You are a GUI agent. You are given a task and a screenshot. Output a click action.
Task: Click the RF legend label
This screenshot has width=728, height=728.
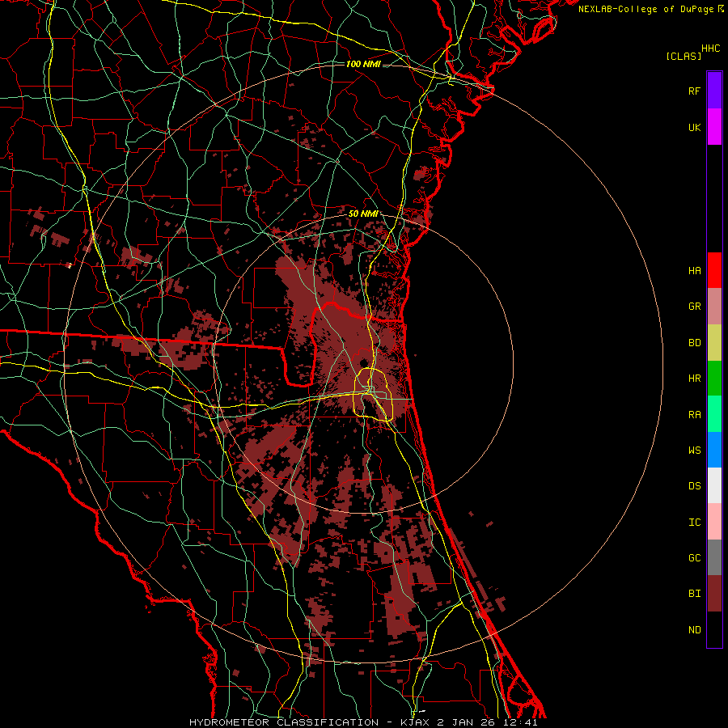[x=694, y=91]
